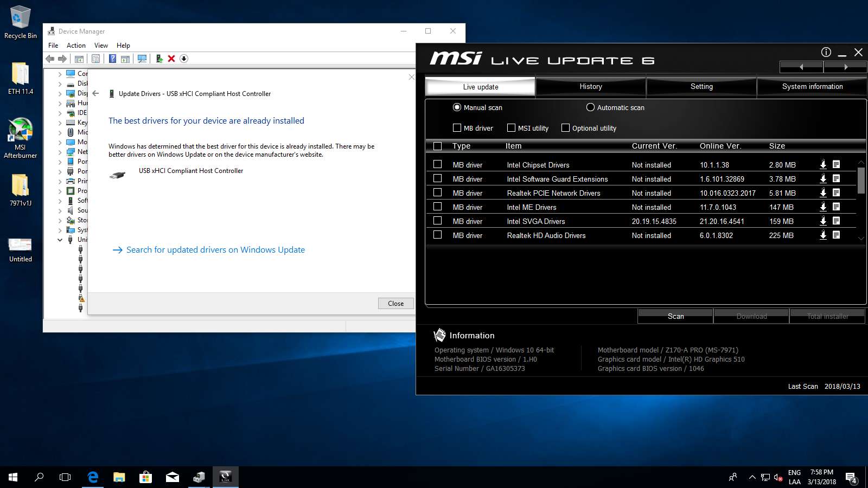Click the Properties toolbar icon in Device Manager

(95, 59)
